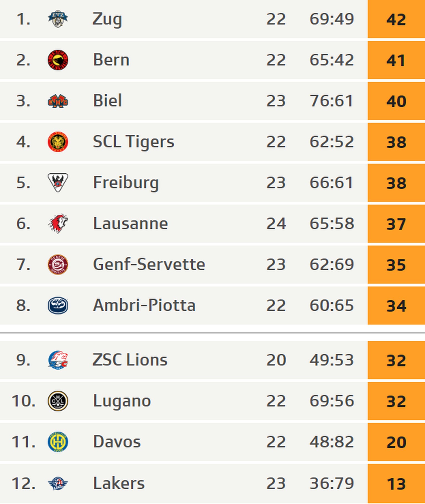Open the Ambri-Piotta logo
The image size is (425, 504).
(58, 305)
